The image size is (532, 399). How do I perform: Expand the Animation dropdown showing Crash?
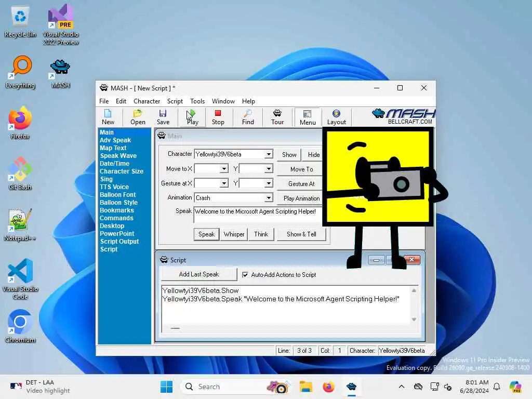(269, 198)
